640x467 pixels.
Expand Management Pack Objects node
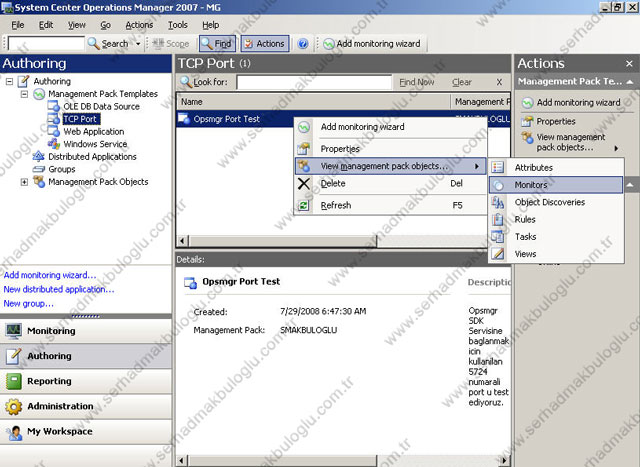[x=24, y=182]
